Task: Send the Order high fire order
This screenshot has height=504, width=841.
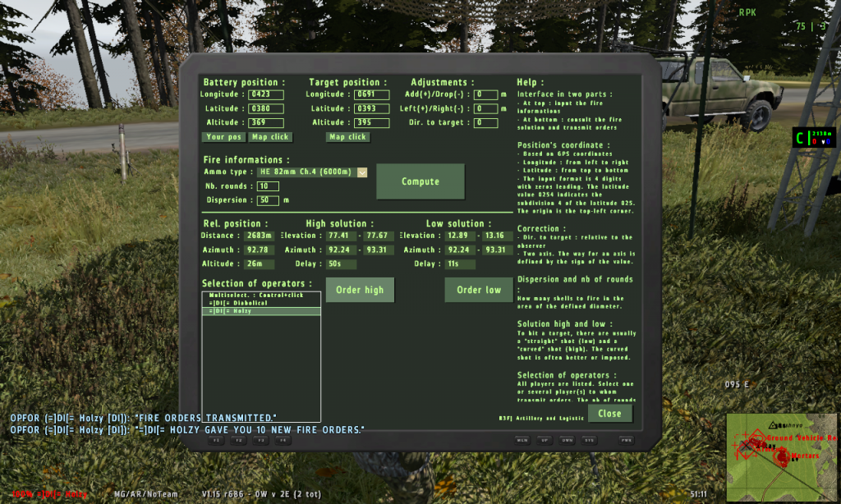Action: click(360, 290)
